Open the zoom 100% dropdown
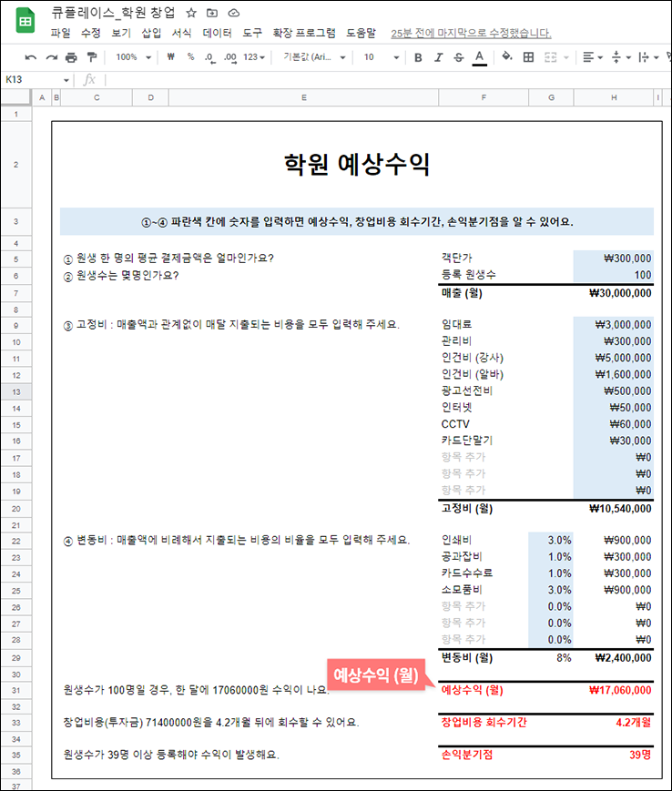Viewport: 672px width, 791px height. click(132, 57)
